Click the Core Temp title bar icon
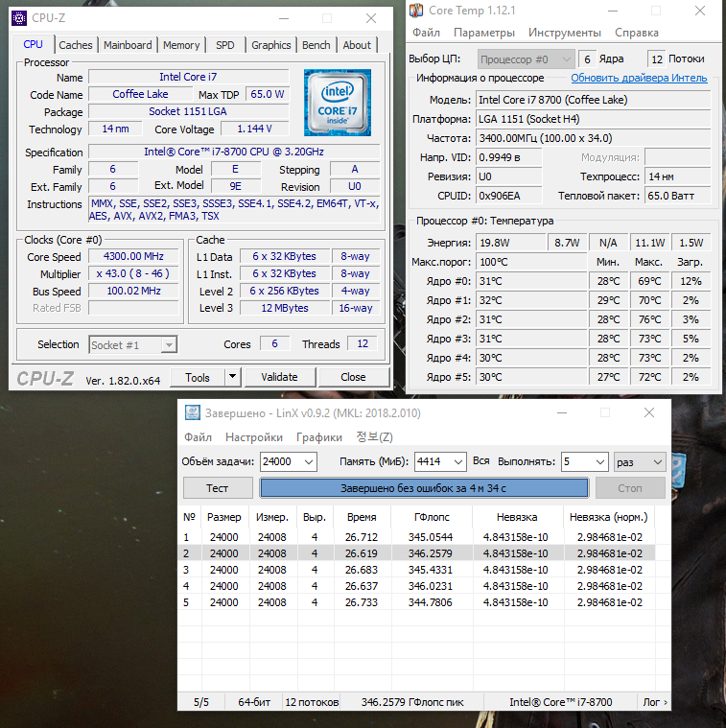726x728 pixels. click(416, 11)
